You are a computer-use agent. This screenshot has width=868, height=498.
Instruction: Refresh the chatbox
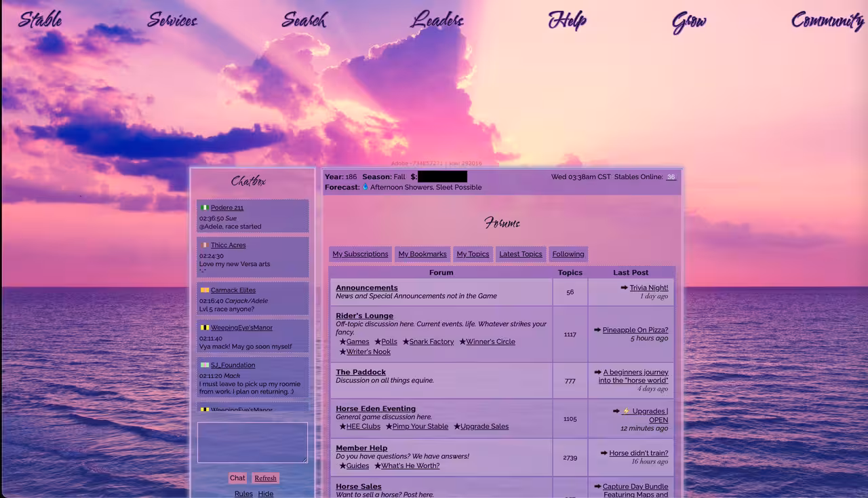click(x=265, y=478)
